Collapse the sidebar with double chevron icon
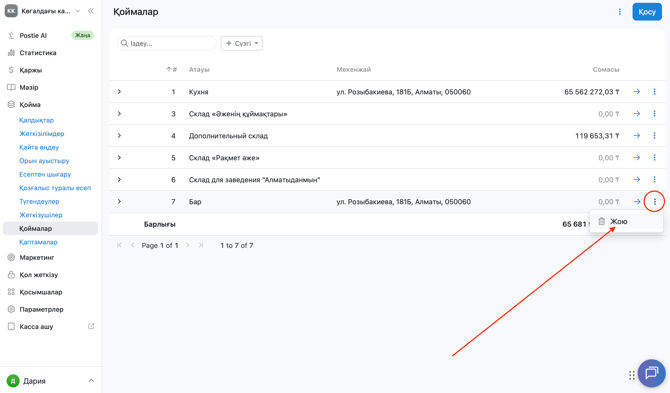670x393 pixels. [x=91, y=11]
